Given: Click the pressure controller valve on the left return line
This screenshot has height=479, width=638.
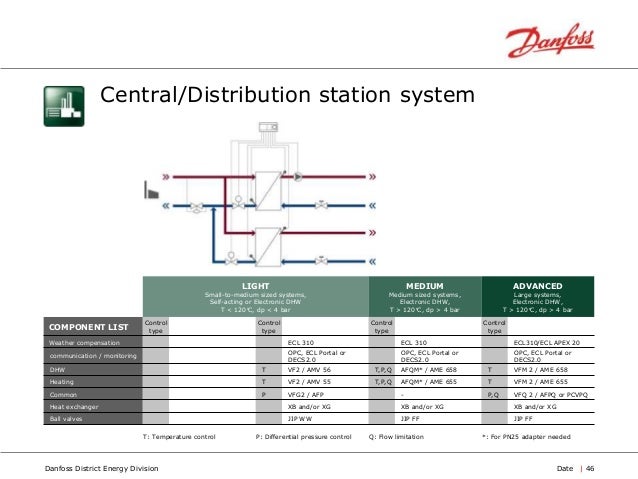Looking at the screenshot, I should (197, 207).
